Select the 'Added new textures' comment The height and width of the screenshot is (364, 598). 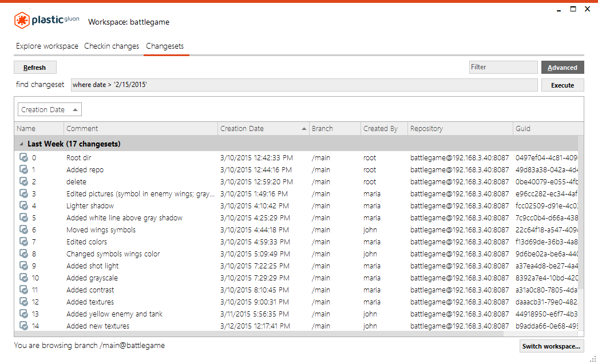pos(98,326)
